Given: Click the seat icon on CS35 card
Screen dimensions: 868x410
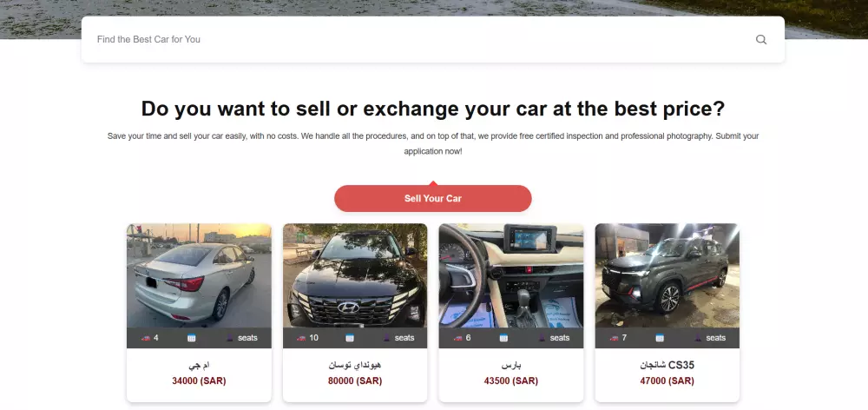Looking at the screenshot, I should 698,337.
